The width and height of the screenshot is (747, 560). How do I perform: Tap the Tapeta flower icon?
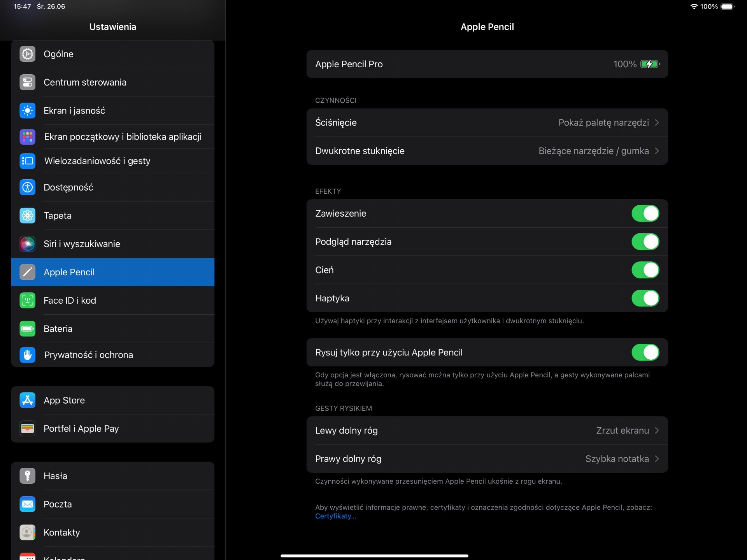[27, 216]
